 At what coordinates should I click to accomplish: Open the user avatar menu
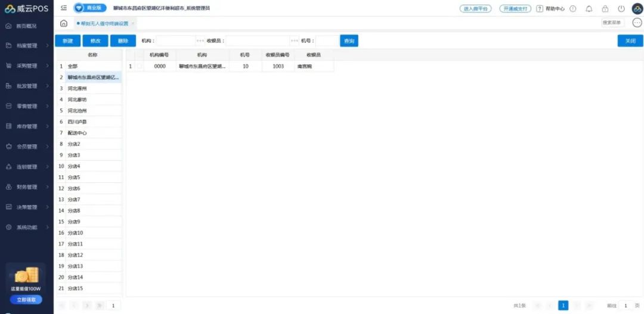637,9
